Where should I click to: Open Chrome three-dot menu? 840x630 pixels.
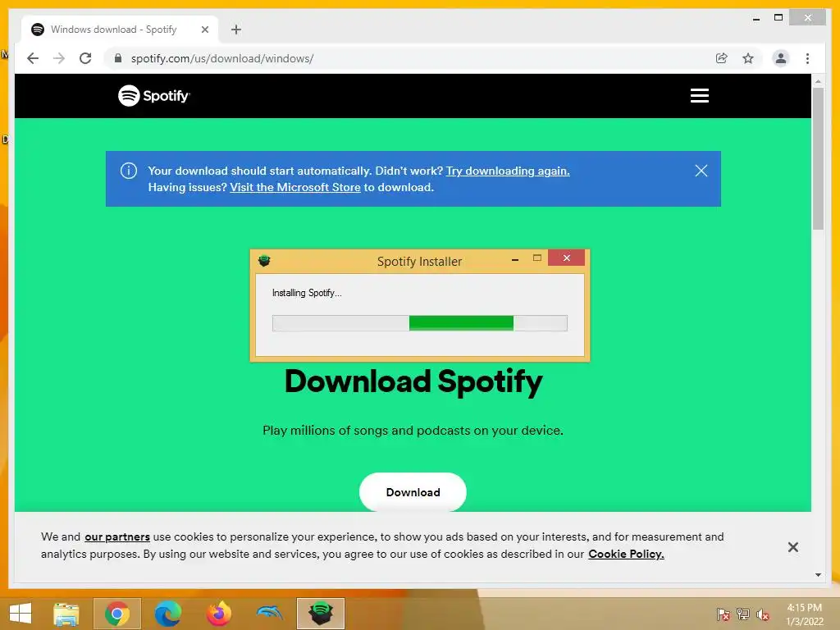click(807, 58)
